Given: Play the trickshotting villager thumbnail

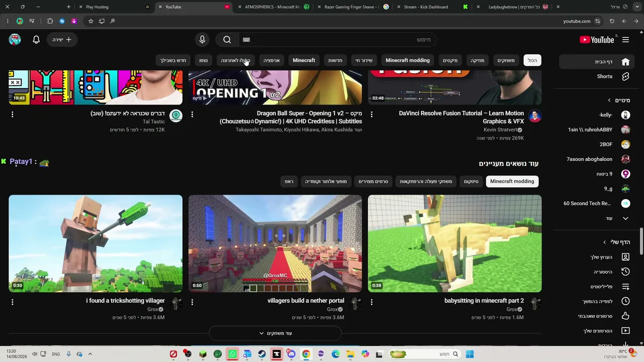Looking at the screenshot, I should (96, 244).
